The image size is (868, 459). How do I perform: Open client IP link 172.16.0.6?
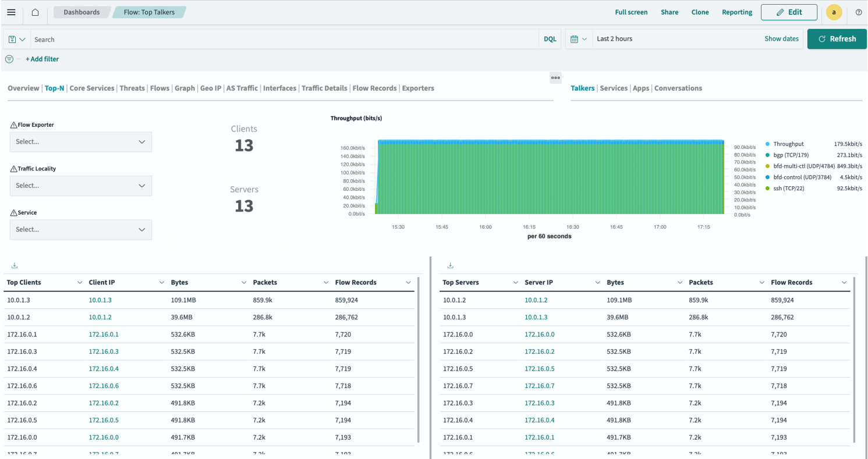(x=104, y=386)
